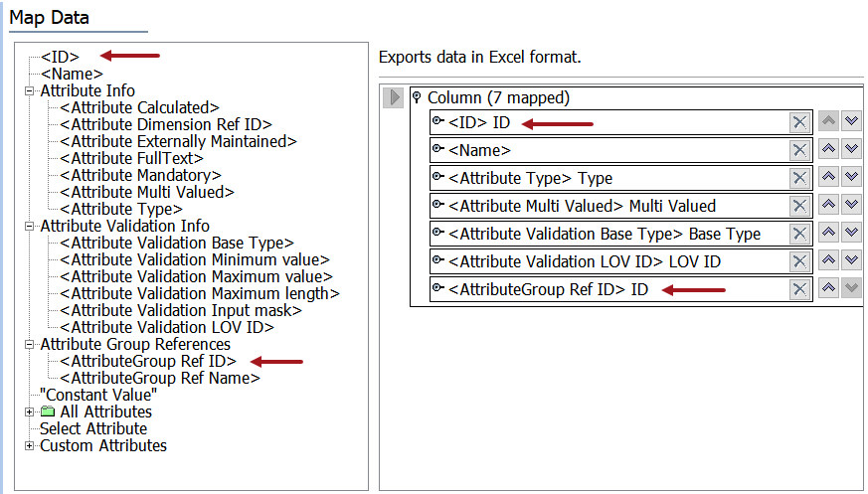
Task: Delete the <Name> column mapping
Action: [798, 150]
